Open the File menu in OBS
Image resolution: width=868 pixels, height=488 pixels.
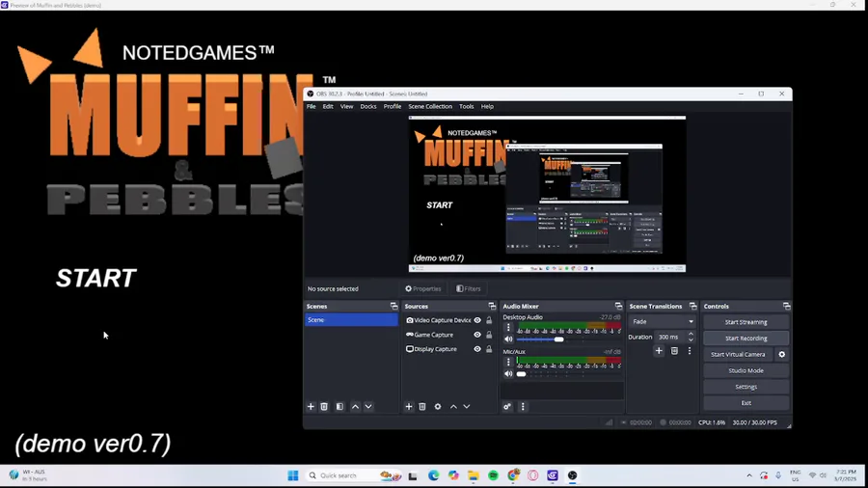point(312,106)
